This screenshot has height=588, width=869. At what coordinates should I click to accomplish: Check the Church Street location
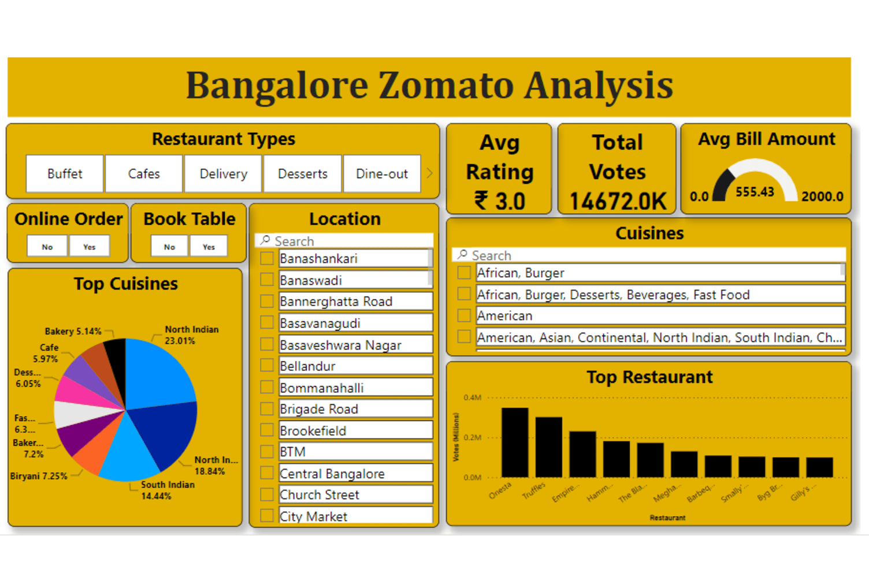(267, 494)
